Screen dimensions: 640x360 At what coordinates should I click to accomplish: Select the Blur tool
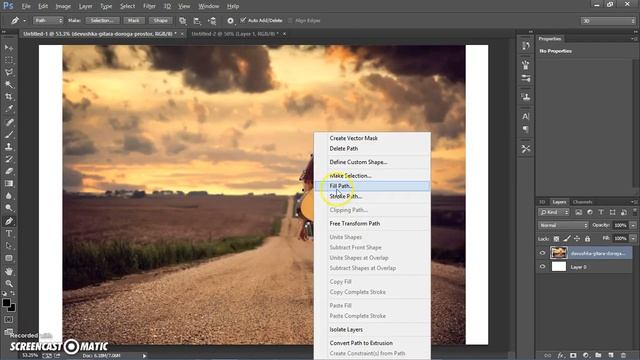click(9, 196)
